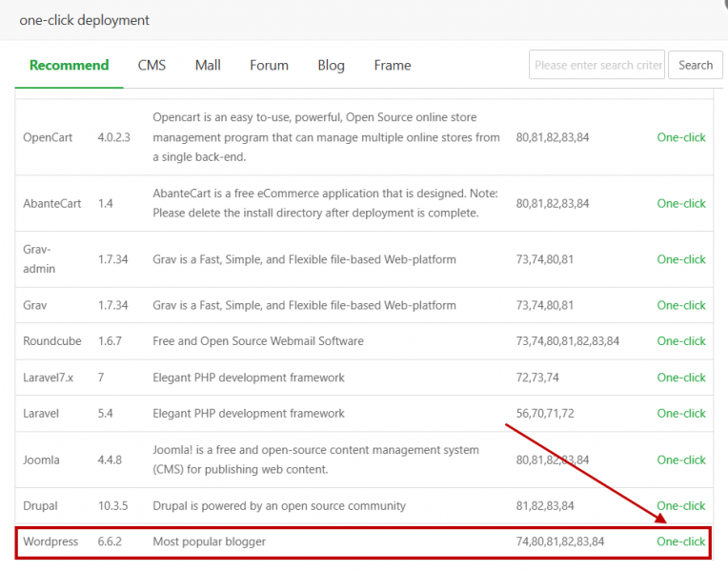The width and height of the screenshot is (728, 572).
Task: Select the Mall tab
Action: coord(208,65)
